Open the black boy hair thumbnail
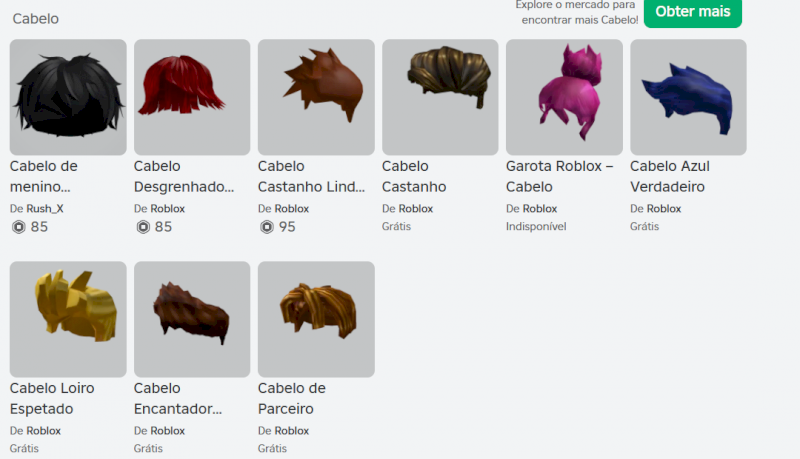This screenshot has width=800, height=459. point(68,97)
